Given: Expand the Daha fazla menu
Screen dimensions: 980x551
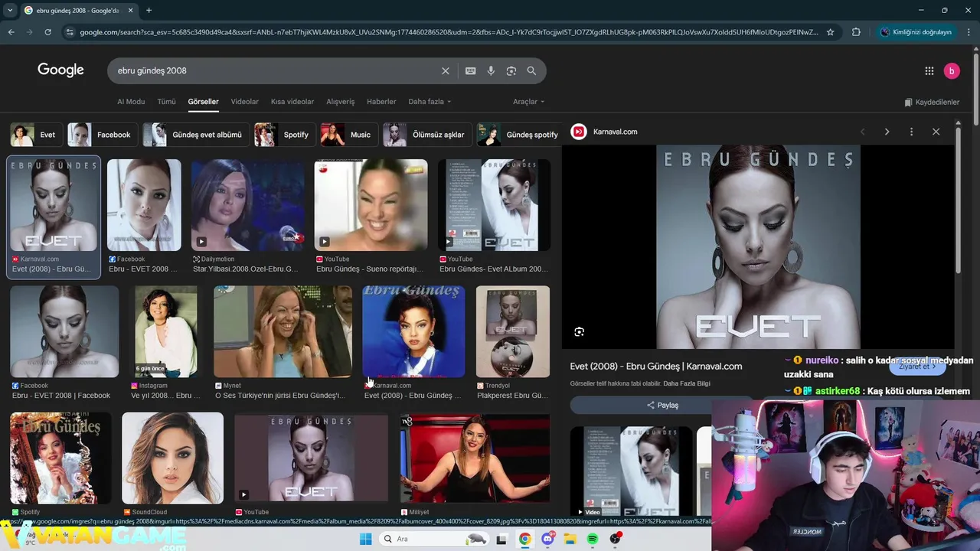Looking at the screenshot, I should [x=430, y=101].
